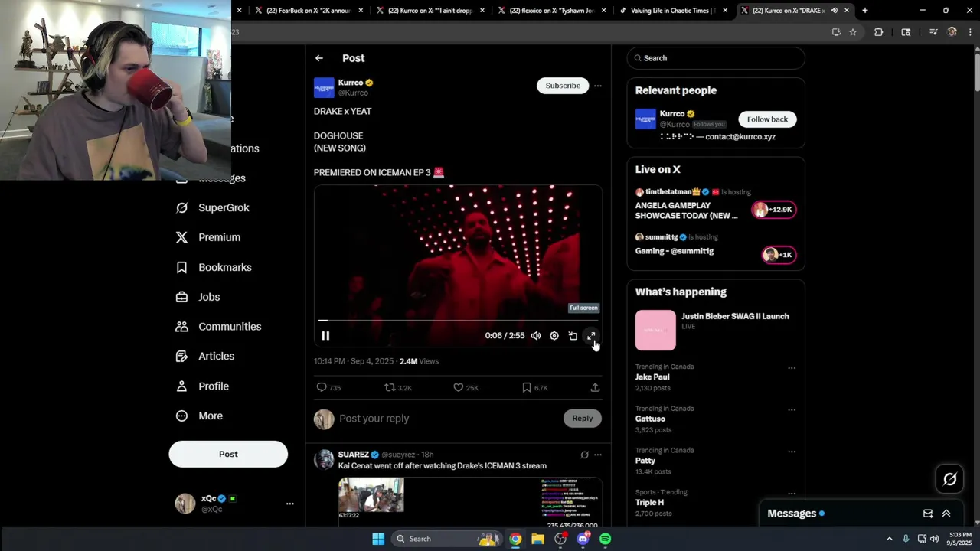Open Articles in the sidebar
The image size is (980, 551).
(x=205, y=357)
